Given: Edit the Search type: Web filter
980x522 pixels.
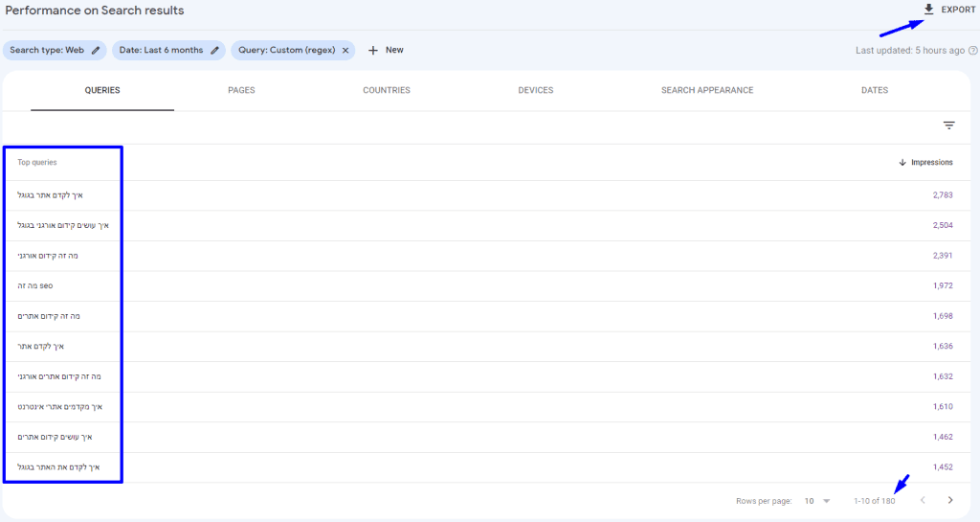Looking at the screenshot, I should pyautogui.click(x=95, y=50).
